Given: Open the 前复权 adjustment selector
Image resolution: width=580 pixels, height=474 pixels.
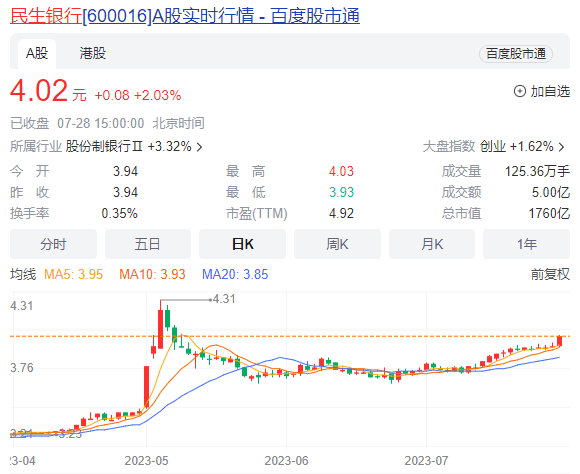Looking at the screenshot, I should click(x=550, y=274).
